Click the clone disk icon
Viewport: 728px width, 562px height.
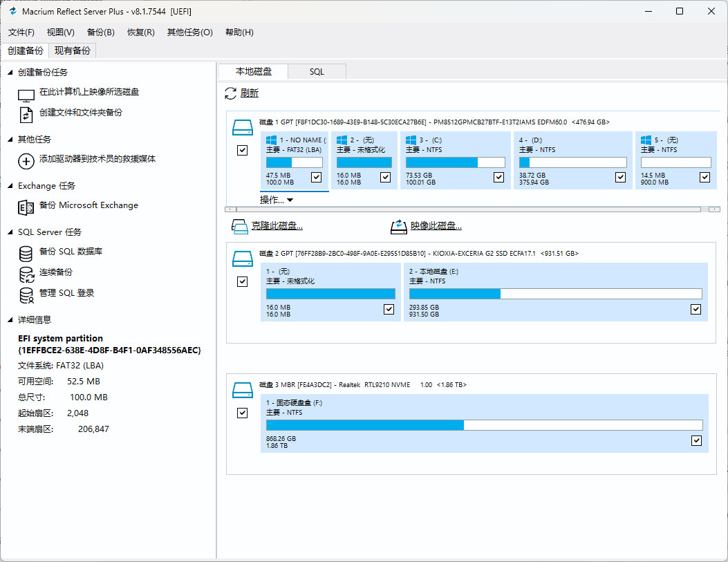[x=240, y=227]
